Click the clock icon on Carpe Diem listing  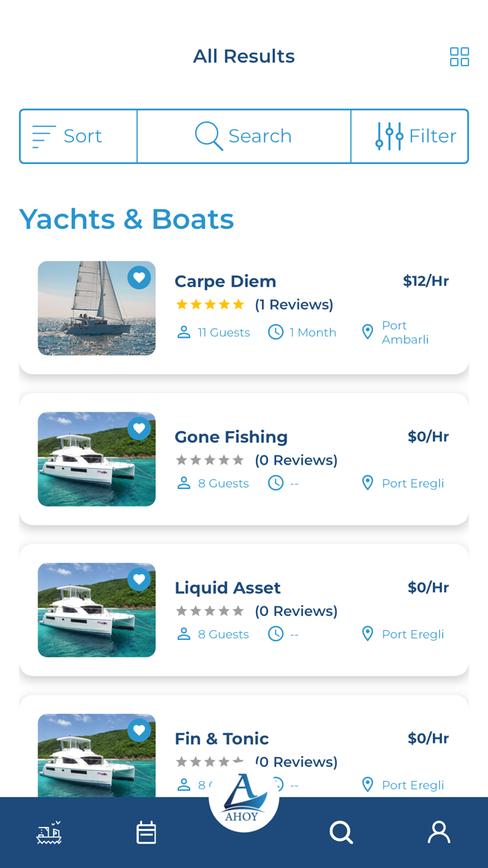(x=275, y=332)
